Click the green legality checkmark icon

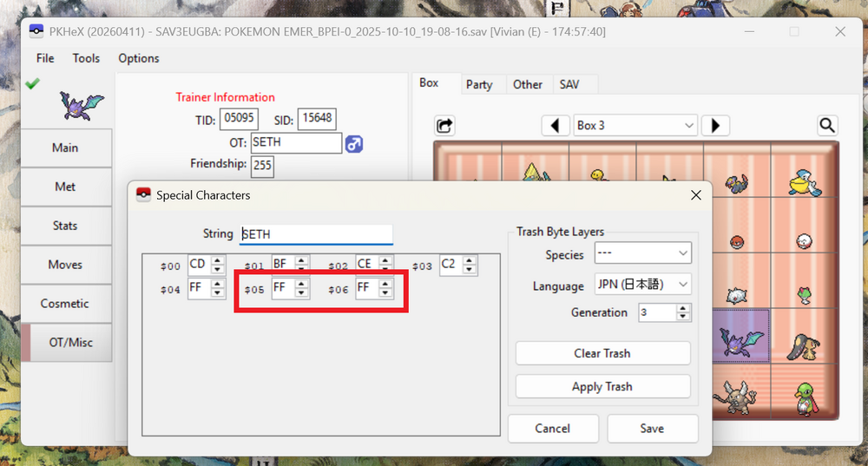32,83
